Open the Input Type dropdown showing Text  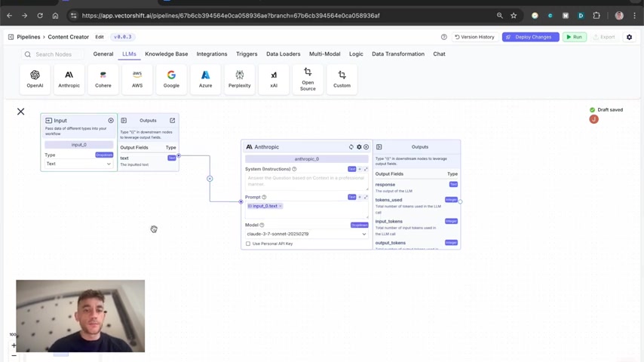[x=78, y=164]
